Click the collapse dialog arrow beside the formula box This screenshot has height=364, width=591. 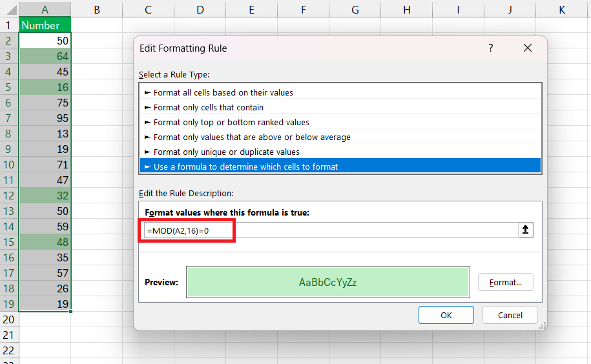tap(525, 230)
